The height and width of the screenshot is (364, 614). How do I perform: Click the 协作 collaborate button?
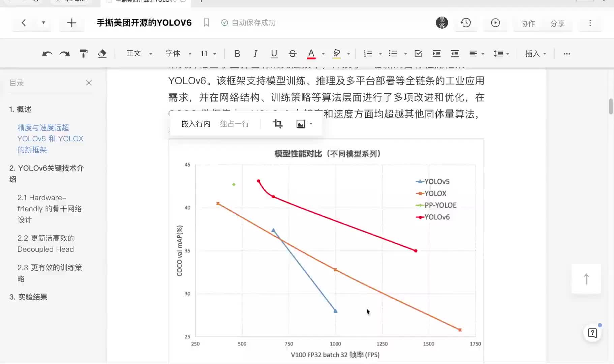pyautogui.click(x=528, y=23)
